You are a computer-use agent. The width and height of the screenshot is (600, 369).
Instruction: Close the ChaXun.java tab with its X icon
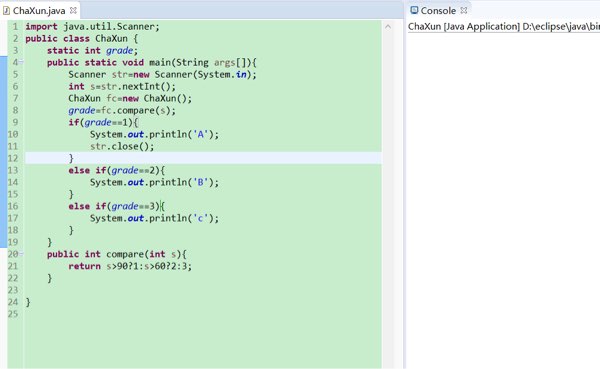pyautogui.click(x=73, y=10)
